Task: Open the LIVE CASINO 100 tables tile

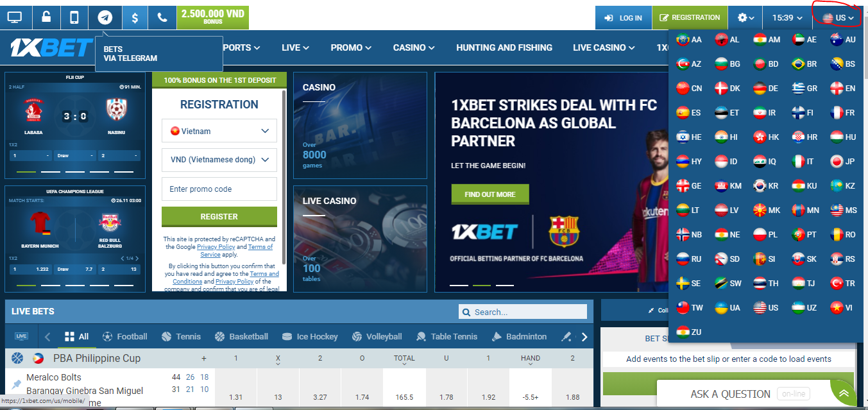Action: tap(360, 239)
